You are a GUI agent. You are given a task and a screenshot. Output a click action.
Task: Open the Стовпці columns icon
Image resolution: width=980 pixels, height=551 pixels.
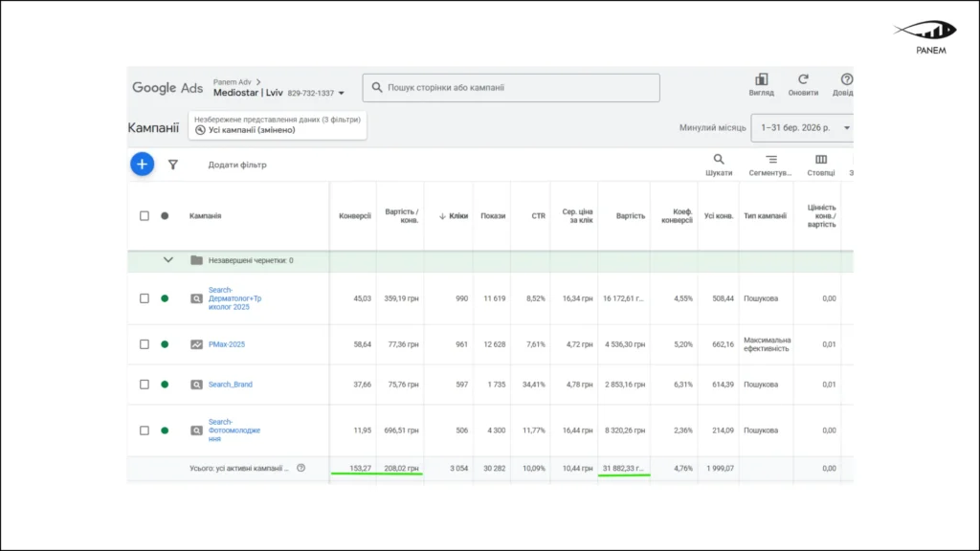click(x=820, y=160)
